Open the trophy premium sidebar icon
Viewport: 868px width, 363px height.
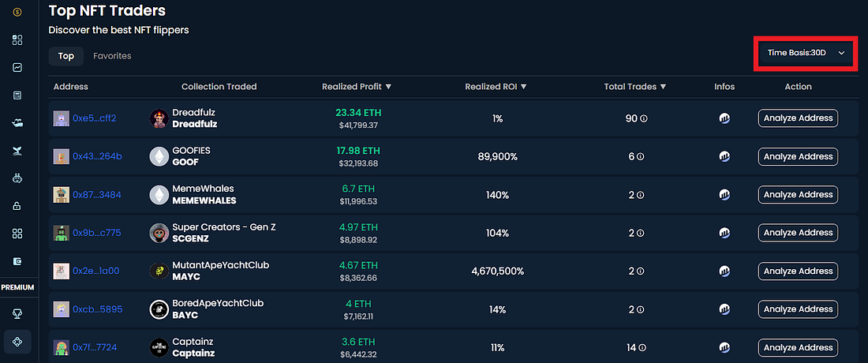tap(17, 314)
